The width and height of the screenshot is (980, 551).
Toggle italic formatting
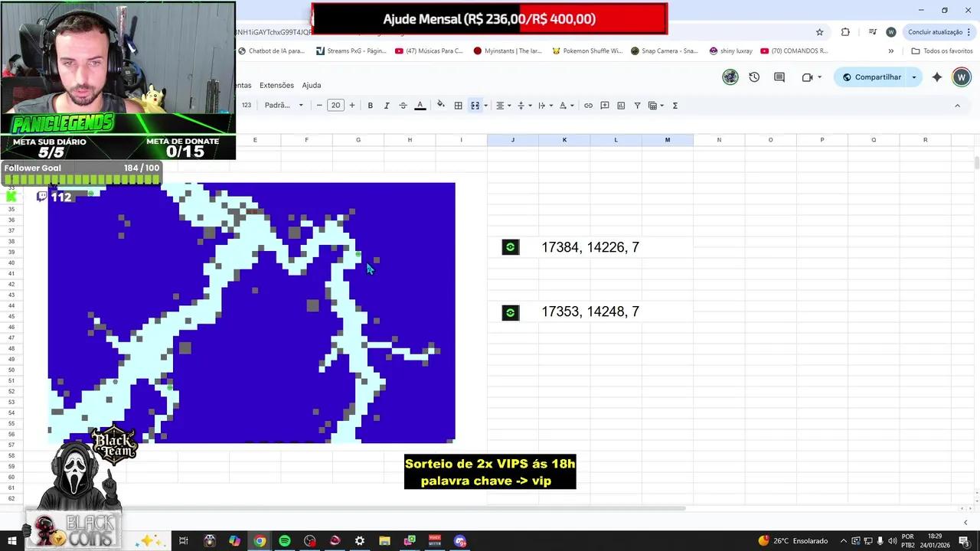click(387, 105)
